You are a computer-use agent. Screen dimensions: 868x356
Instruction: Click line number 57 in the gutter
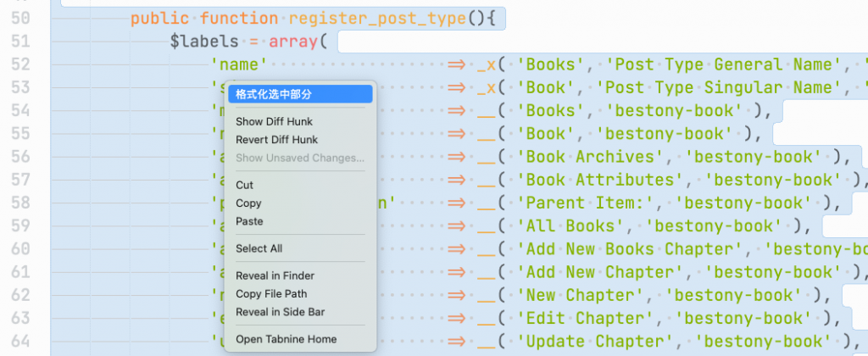(20, 180)
